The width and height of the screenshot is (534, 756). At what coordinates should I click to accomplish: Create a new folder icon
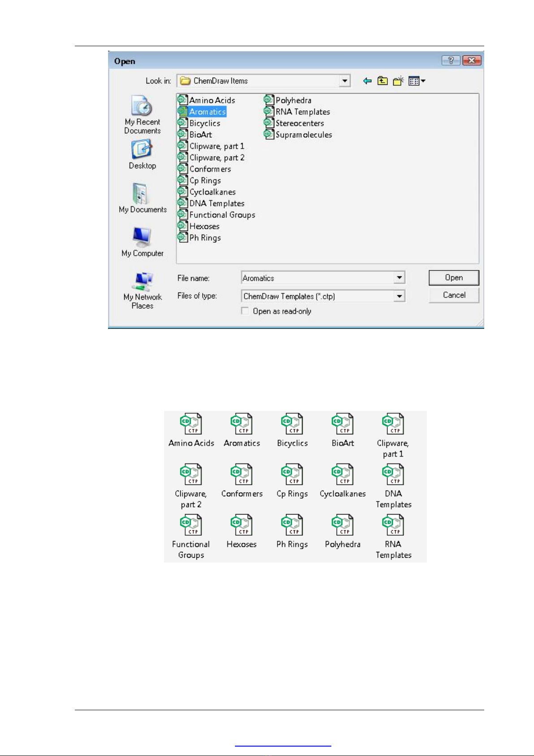click(398, 81)
